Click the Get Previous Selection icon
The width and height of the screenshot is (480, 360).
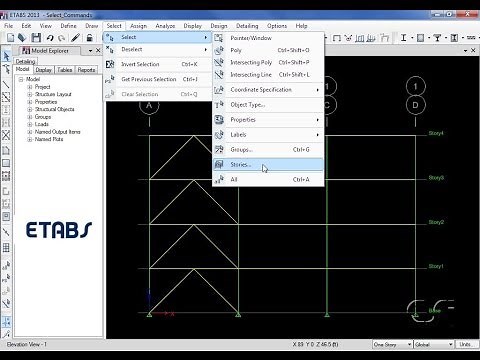click(x=110, y=79)
